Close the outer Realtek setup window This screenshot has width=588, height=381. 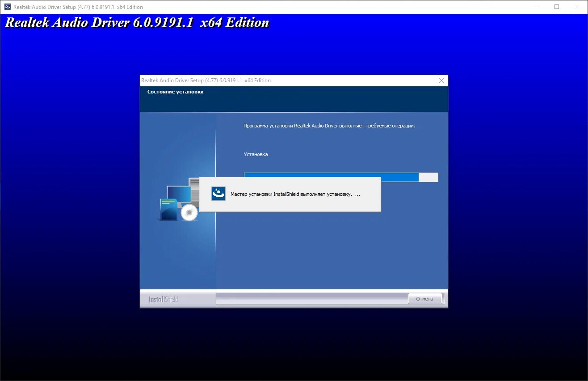577,7
